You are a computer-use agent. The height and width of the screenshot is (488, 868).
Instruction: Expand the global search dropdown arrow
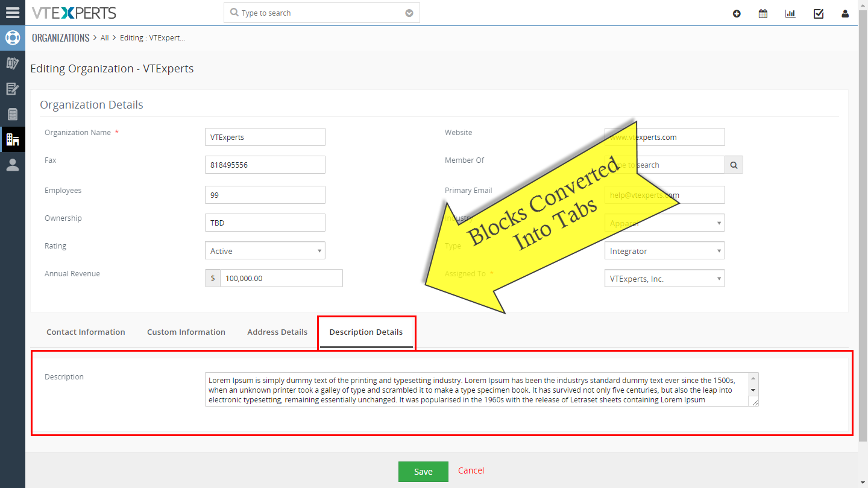point(409,13)
